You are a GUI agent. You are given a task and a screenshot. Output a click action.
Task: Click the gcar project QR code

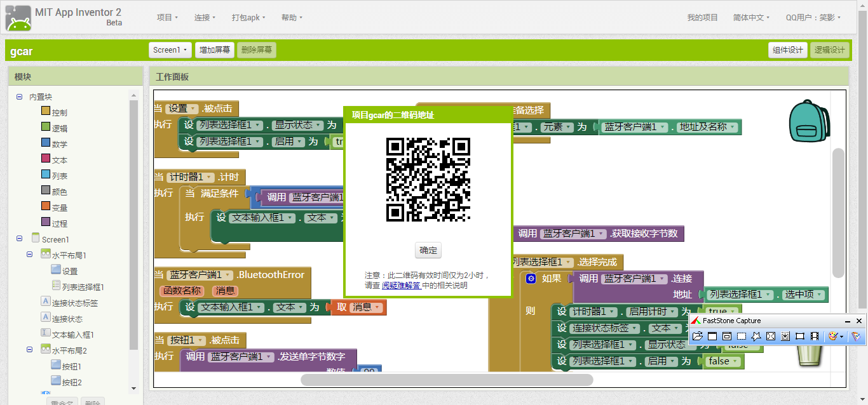point(428,180)
